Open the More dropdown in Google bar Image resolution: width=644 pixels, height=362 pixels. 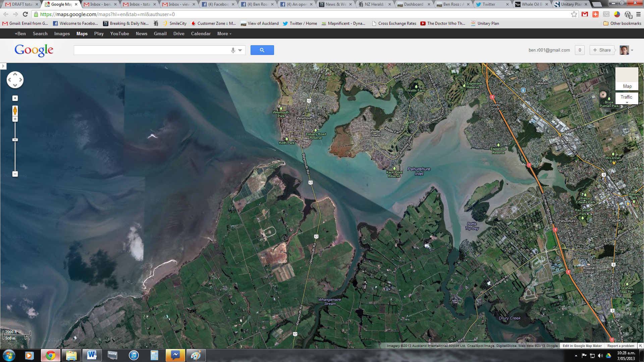[224, 34]
